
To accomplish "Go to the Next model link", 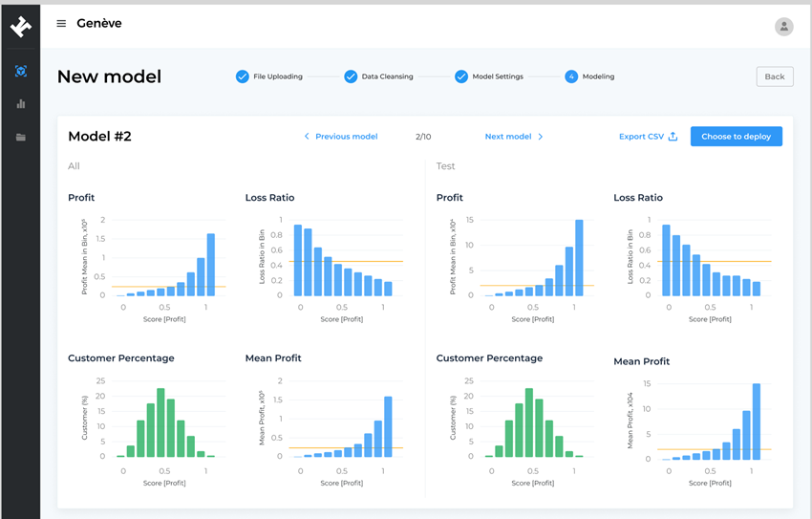I will point(507,137).
